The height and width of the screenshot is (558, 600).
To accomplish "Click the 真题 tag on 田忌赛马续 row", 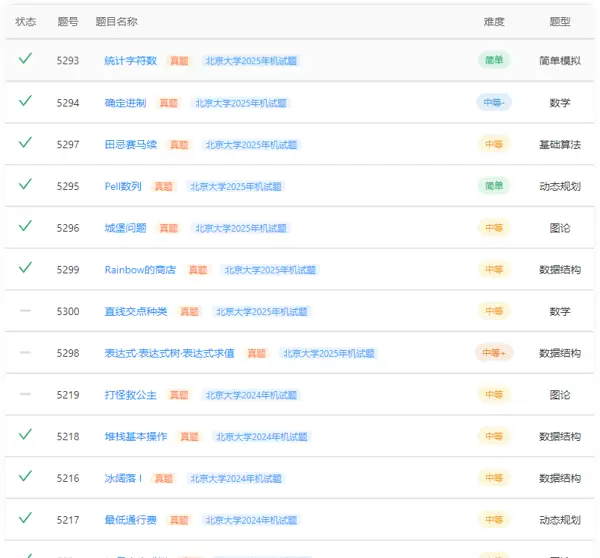I will pos(178,145).
